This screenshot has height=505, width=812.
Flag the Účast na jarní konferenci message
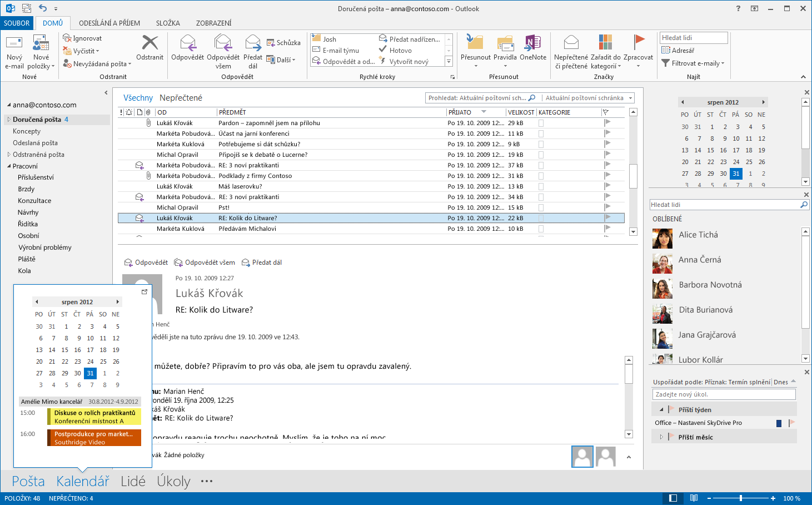point(607,133)
